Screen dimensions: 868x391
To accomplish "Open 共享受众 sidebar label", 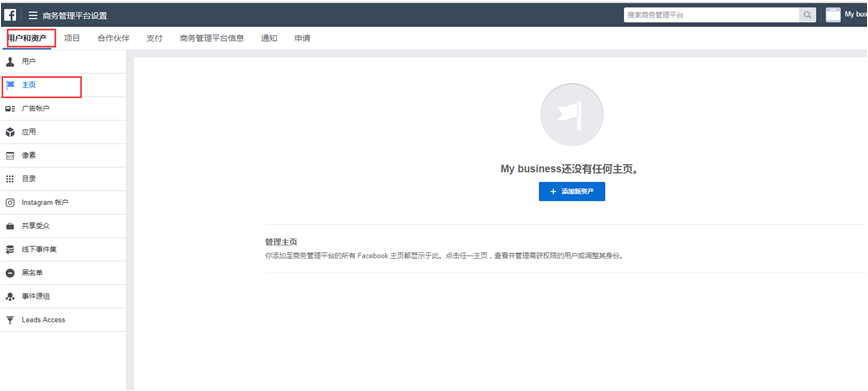I will point(36,226).
